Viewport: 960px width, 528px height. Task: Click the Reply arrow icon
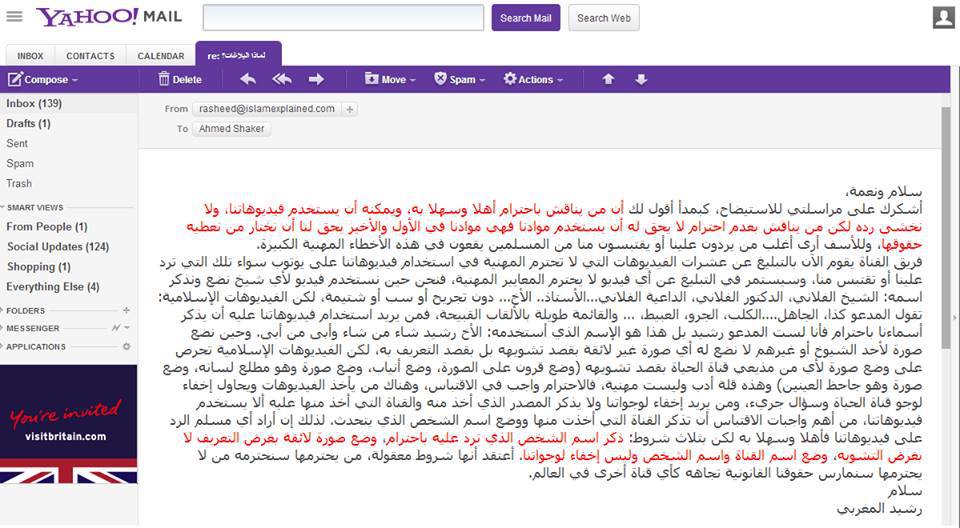click(x=248, y=80)
